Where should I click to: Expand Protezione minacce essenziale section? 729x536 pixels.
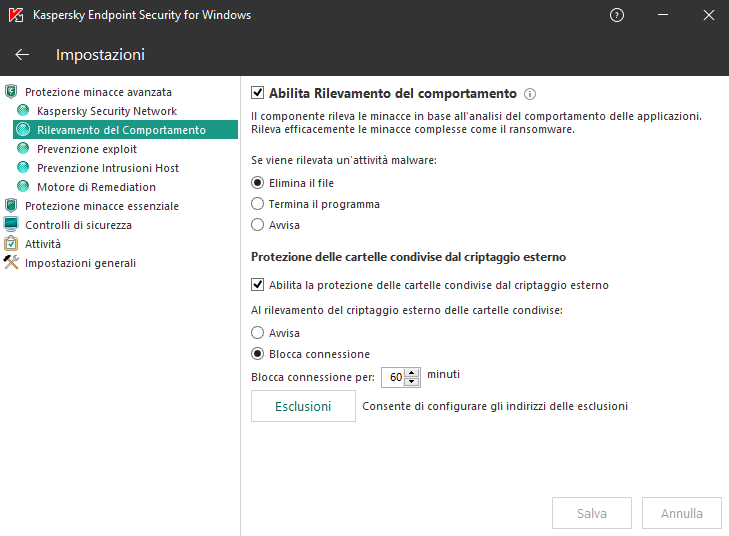point(102,206)
